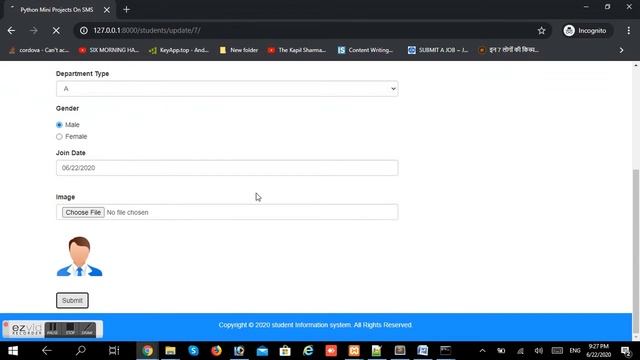Open Skype from taskbar
This screenshot has width=640, height=360.
pyautogui.click(x=193, y=351)
